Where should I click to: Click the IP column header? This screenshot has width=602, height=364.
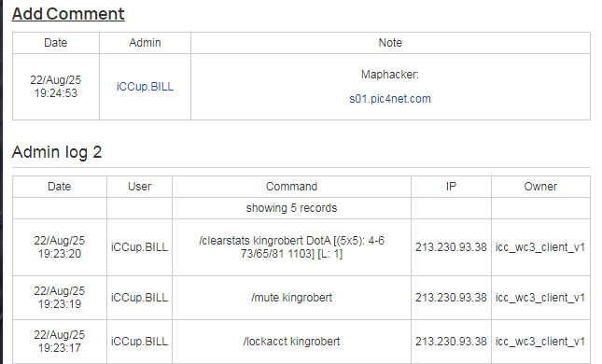click(x=451, y=187)
